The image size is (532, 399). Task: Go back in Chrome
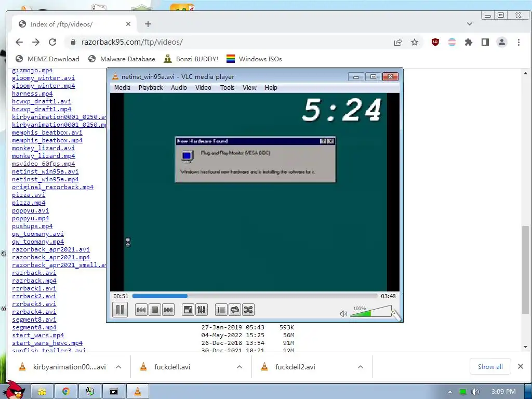tap(19, 42)
